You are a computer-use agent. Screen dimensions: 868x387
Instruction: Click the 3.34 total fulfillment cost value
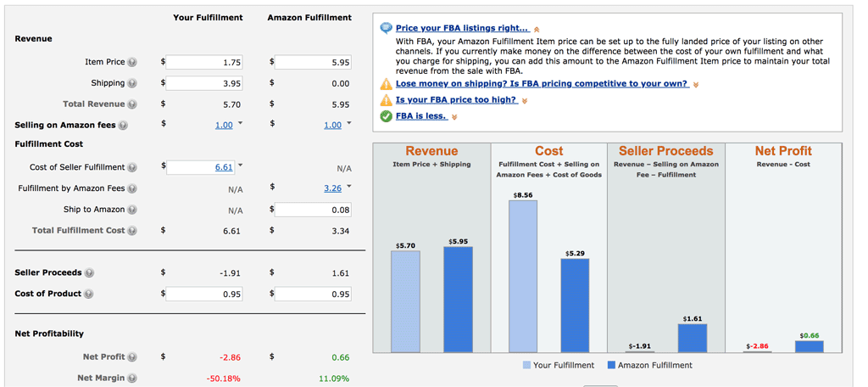click(x=341, y=231)
